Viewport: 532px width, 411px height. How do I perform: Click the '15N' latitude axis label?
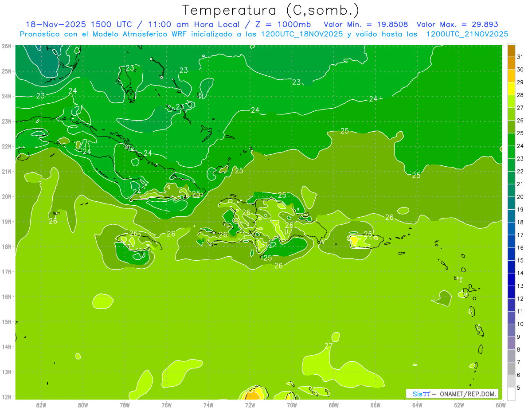pos(6,321)
